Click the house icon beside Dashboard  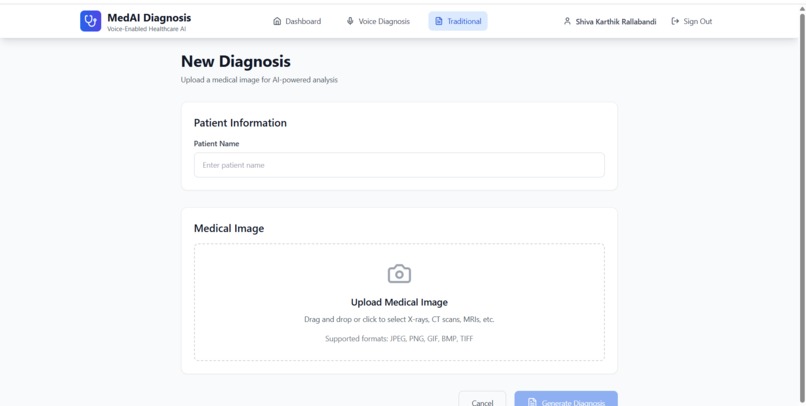pyautogui.click(x=277, y=21)
